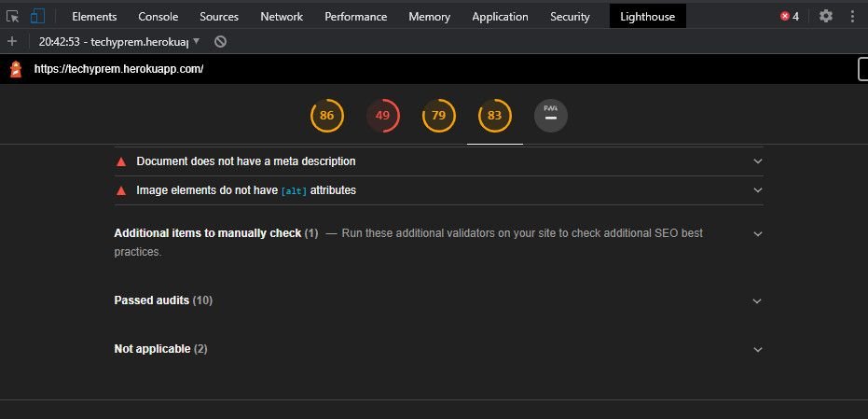Expand the Not applicable section
The height and width of the screenshot is (419, 868).
pos(757,350)
